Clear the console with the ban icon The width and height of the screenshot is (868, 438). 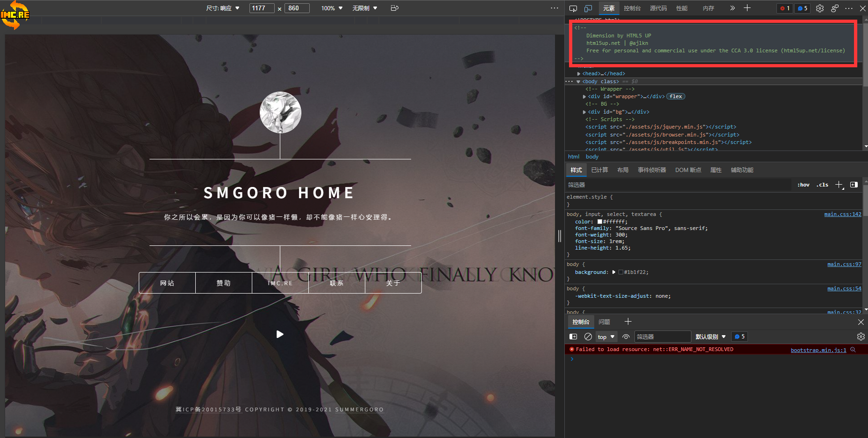(588, 337)
